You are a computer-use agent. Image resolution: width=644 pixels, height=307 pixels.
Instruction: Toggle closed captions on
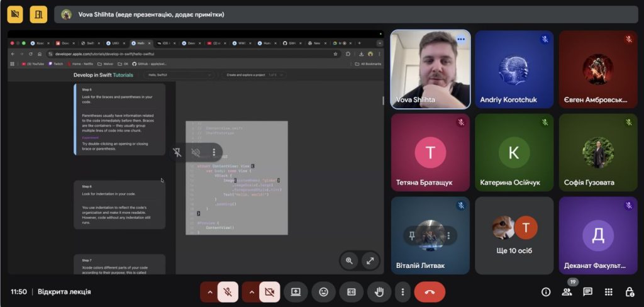point(352,292)
